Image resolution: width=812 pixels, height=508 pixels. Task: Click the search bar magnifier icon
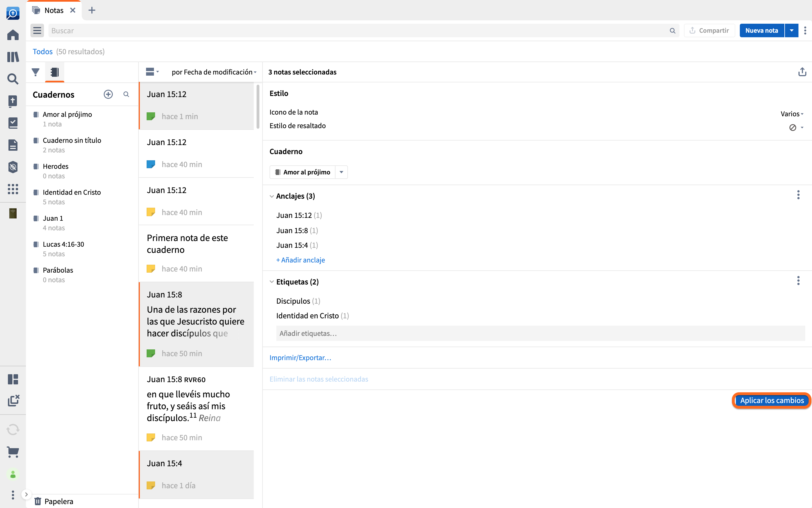click(x=672, y=30)
